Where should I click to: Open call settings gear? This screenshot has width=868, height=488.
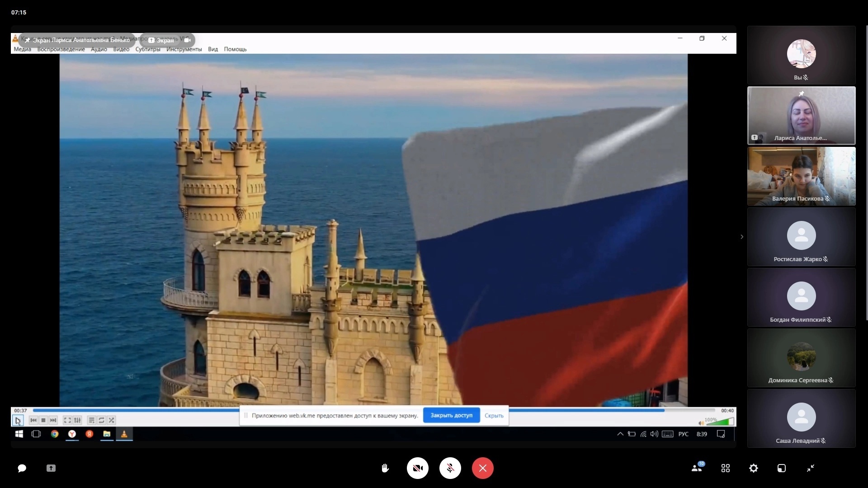[x=754, y=468]
